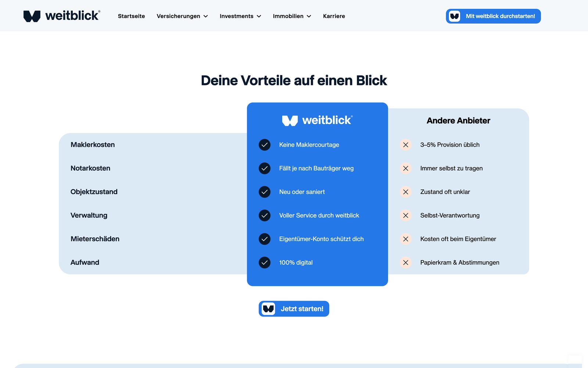588x368 pixels.
Task: Expand the Immobilien chevron arrow
Action: pyautogui.click(x=309, y=16)
